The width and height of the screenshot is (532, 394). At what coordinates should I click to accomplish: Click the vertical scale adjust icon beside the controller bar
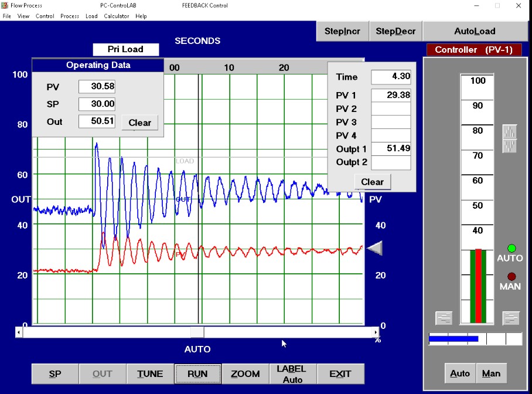tap(510, 139)
